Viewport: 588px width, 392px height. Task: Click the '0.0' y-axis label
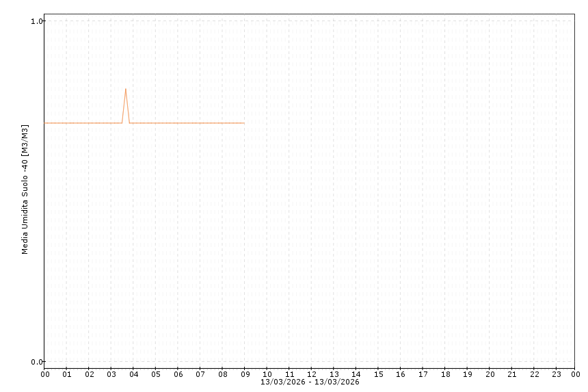click(37, 362)
